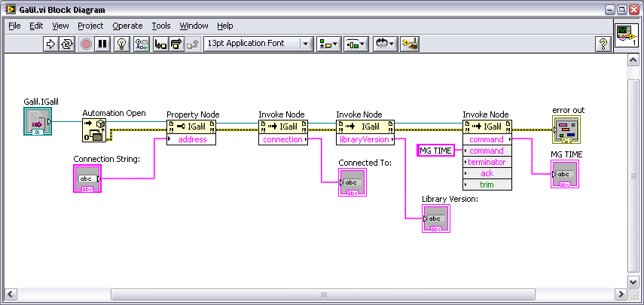The width and height of the screenshot is (644, 305).
Task: Click IGalil header of command Invoke Node
Action: point(487,127)
